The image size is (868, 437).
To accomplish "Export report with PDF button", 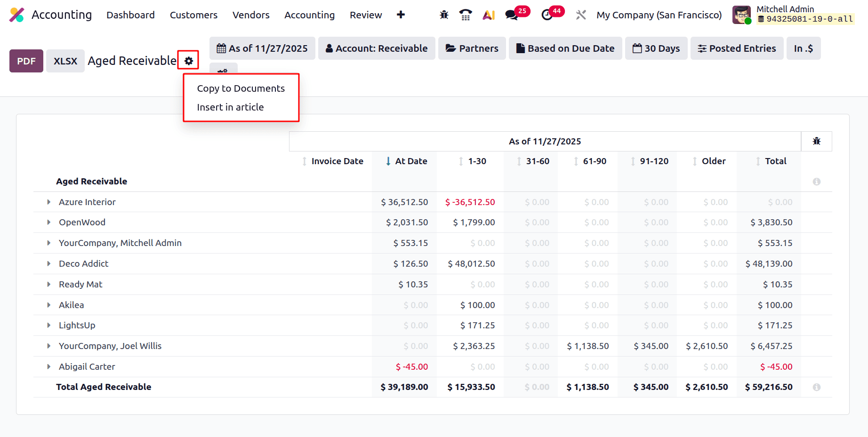I will [x=26, y=61].
